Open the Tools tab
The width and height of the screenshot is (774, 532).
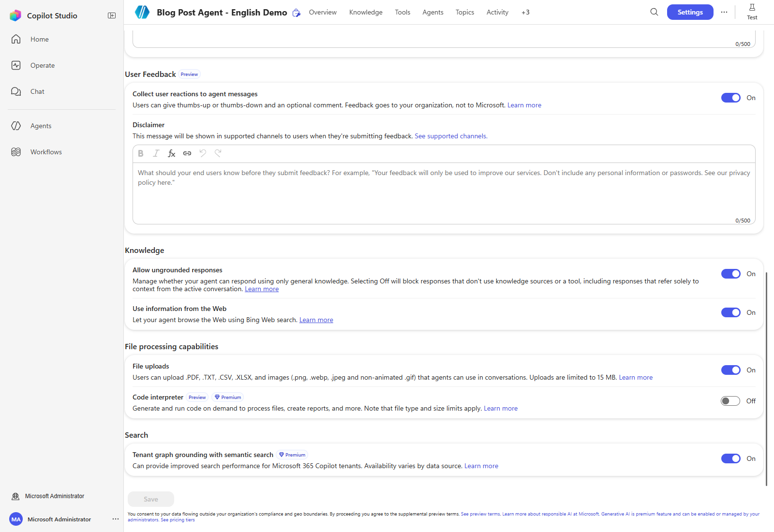point(402,12)
